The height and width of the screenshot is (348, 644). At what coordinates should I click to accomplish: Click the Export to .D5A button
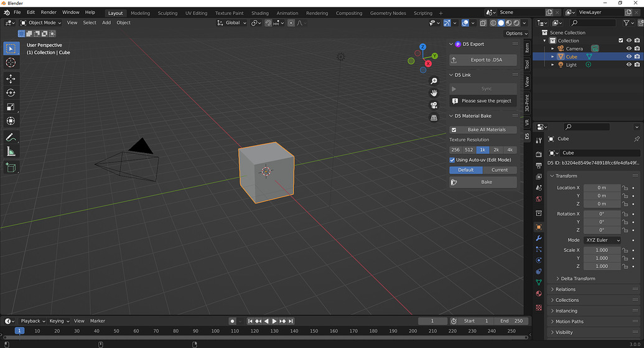[483, 60]
